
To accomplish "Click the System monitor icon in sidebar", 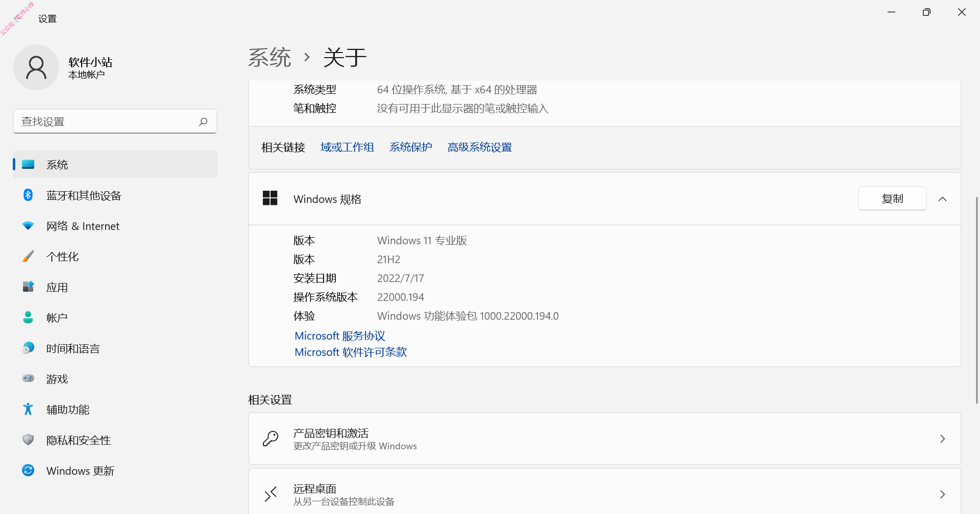I will [x=28, y=164].
